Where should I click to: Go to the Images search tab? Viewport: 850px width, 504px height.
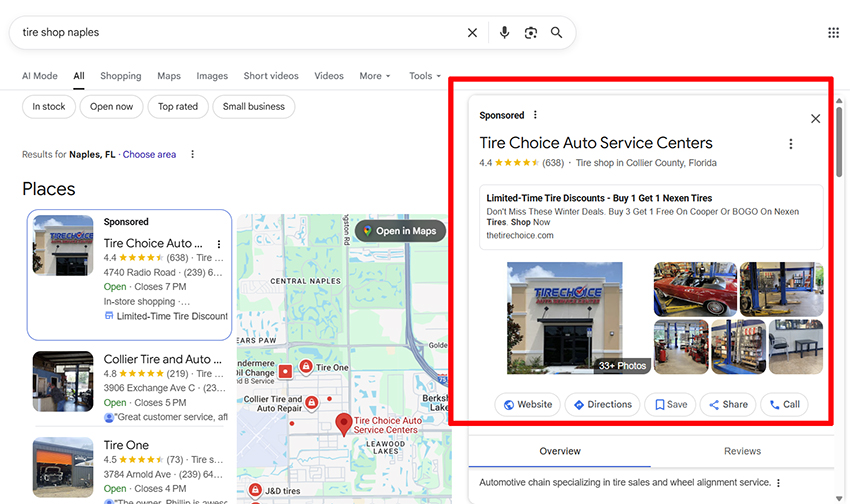[212, 76]
